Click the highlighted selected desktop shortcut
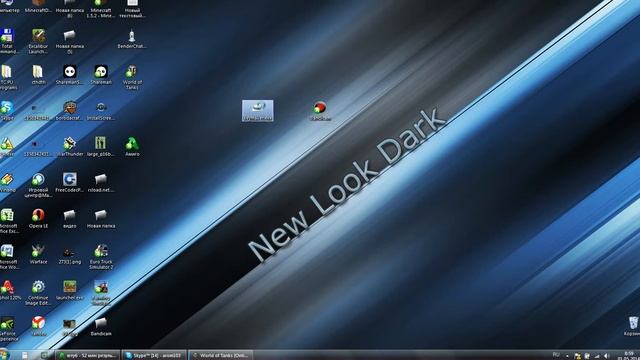Image resolution: width=640 pixels, height=360 pixels. coord(258,111)
